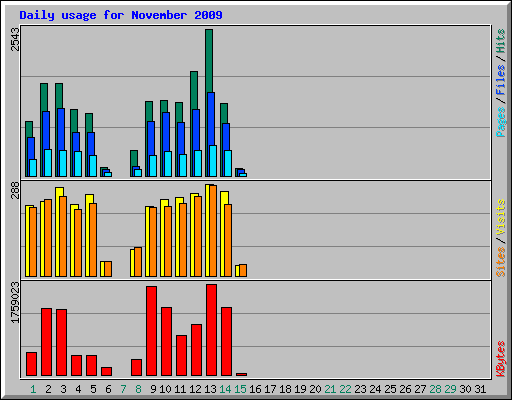The width and height of the screenshot is (512, 400).
Task: Select the green "Hits" legend label
Action: [x=501, y=41]
